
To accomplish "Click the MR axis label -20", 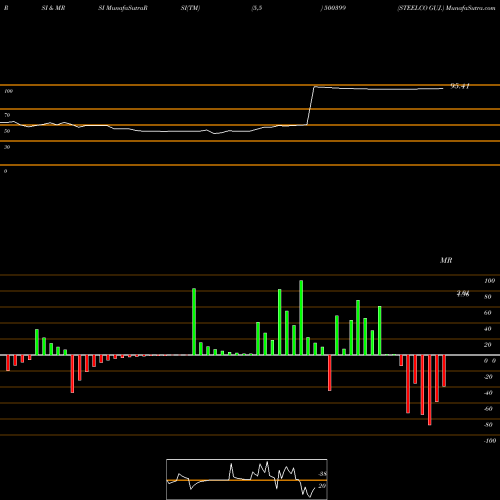I will pos(488,377).
